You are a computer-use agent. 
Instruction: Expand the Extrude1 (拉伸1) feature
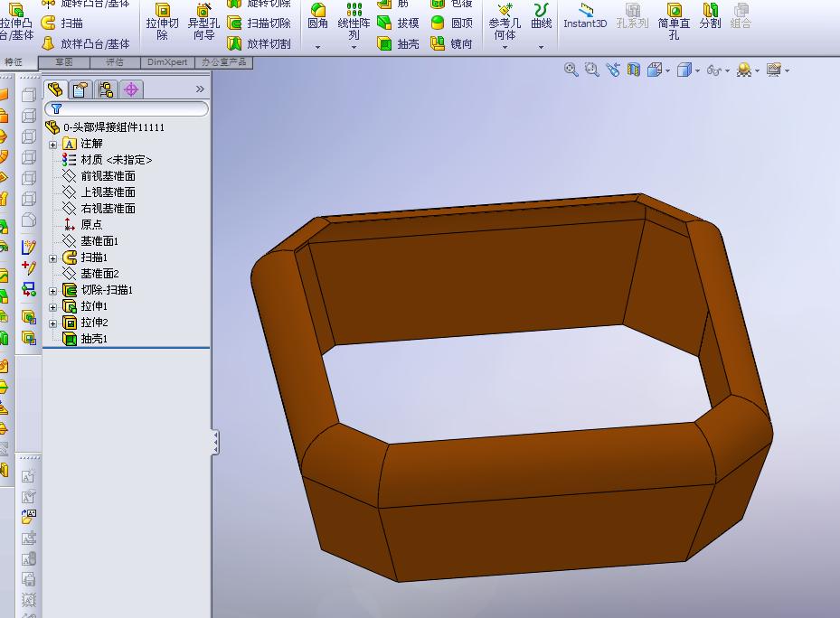point(53,307)
